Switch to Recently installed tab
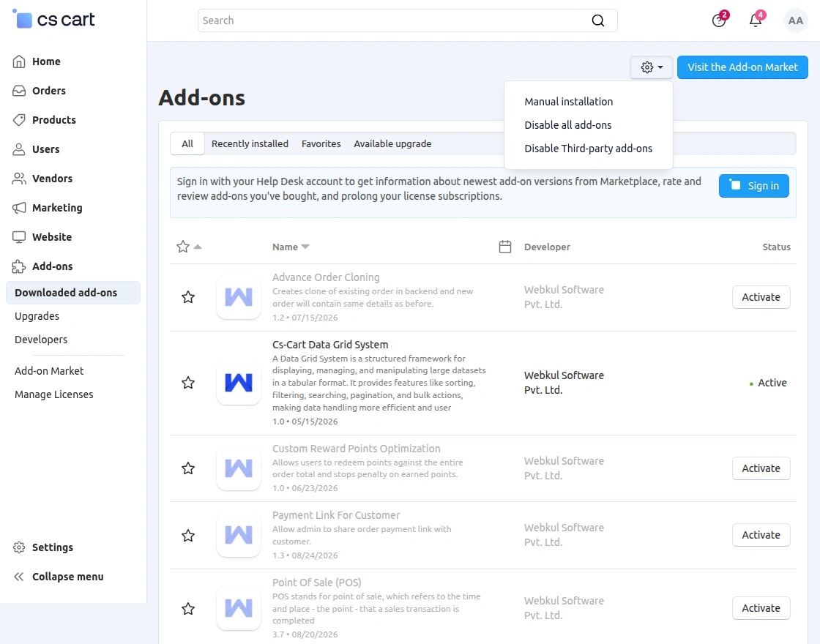 (250, 143)
